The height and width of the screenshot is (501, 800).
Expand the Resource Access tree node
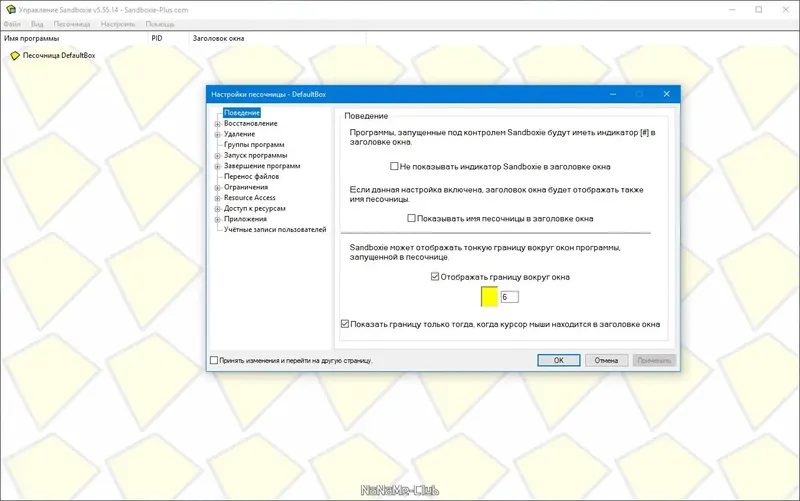coord(218,198)
